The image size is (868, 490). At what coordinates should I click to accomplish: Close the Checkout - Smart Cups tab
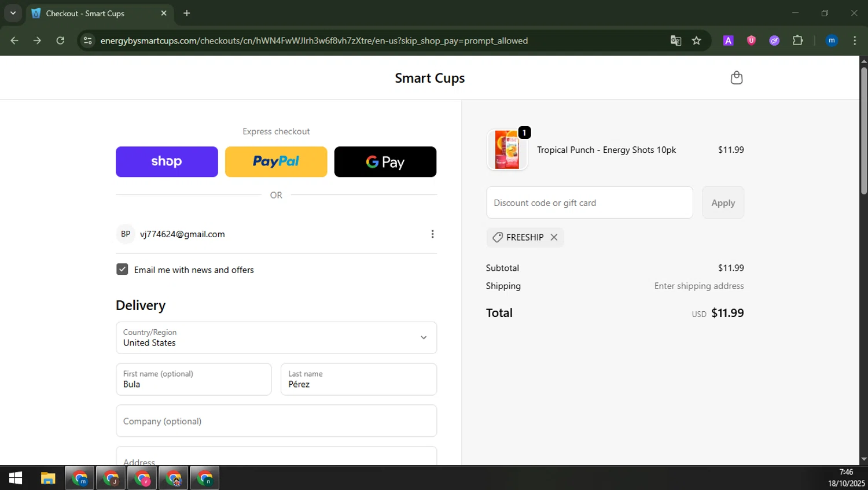click(x=164, y=13)
